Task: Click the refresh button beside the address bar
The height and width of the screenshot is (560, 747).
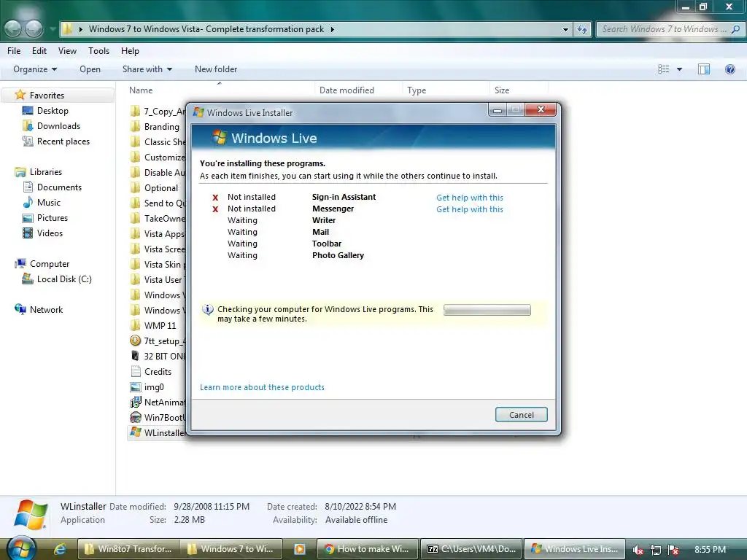Action: (582, 29)
